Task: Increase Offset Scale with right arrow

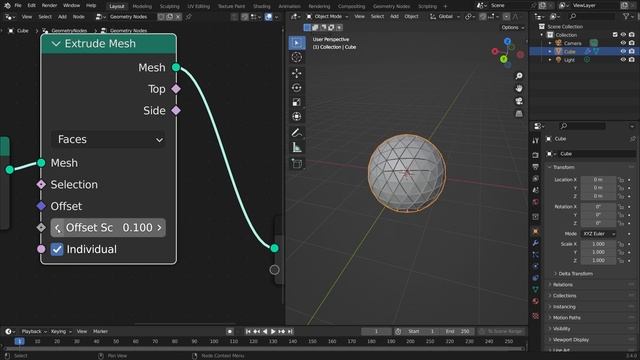Action: [x=160, y=228]
